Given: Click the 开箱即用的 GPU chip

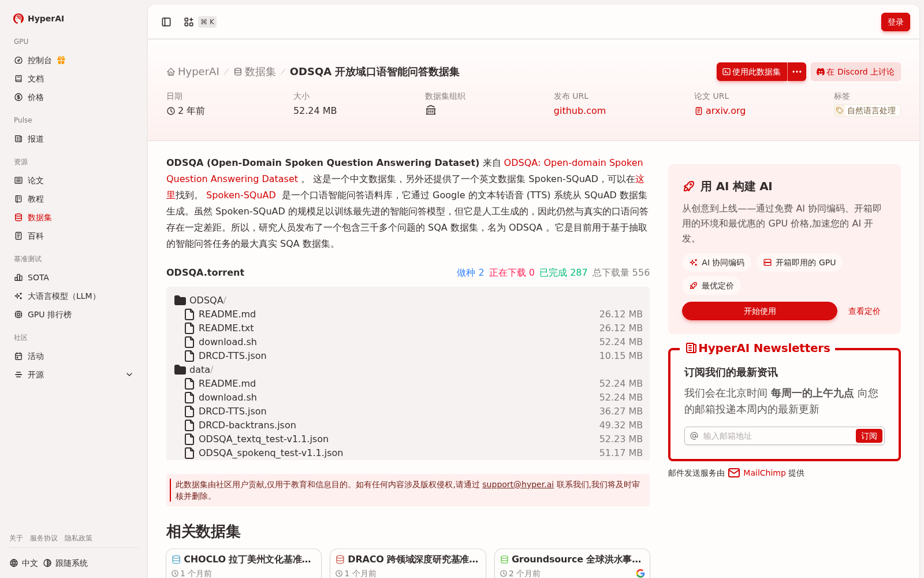Looking at the screenshot, I should click(799, 262).
